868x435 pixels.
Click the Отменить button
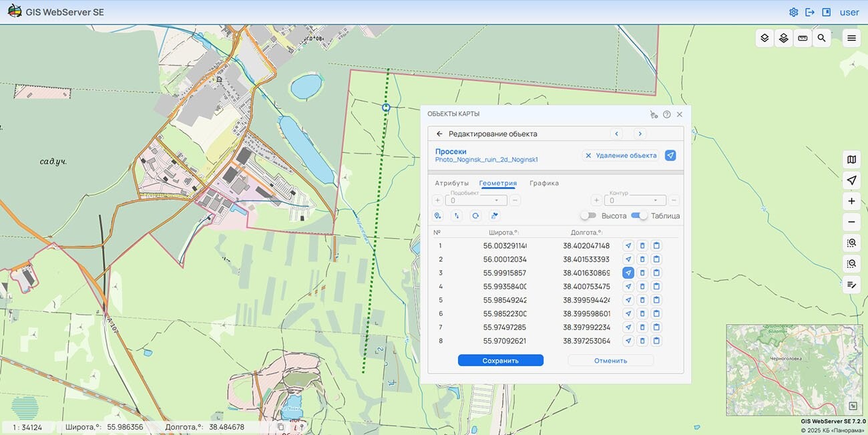coord(610,360)
